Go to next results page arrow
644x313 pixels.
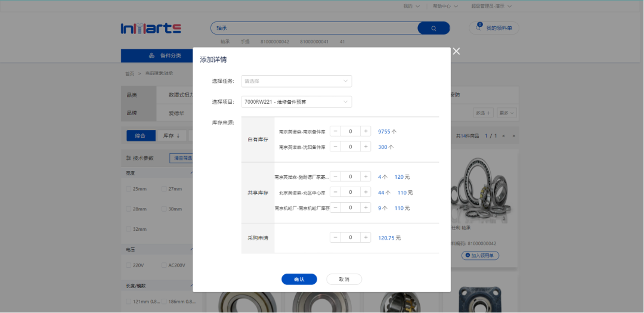[513, 135]
